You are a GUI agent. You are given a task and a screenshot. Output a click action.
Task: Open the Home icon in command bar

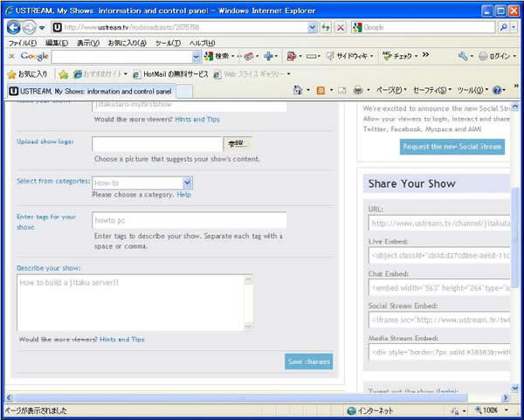click(298, 90)
